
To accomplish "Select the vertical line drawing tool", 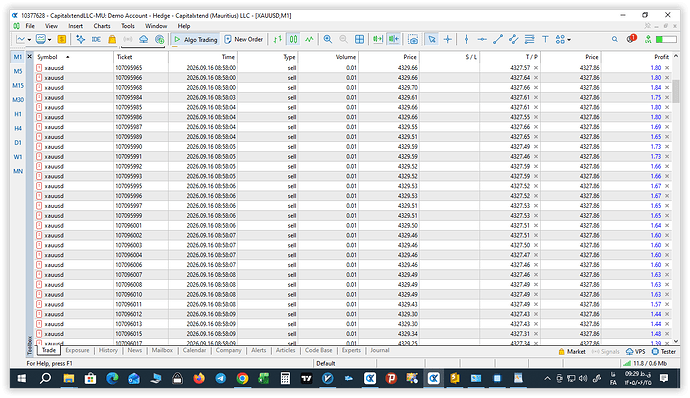I will [x=466, y=40].
